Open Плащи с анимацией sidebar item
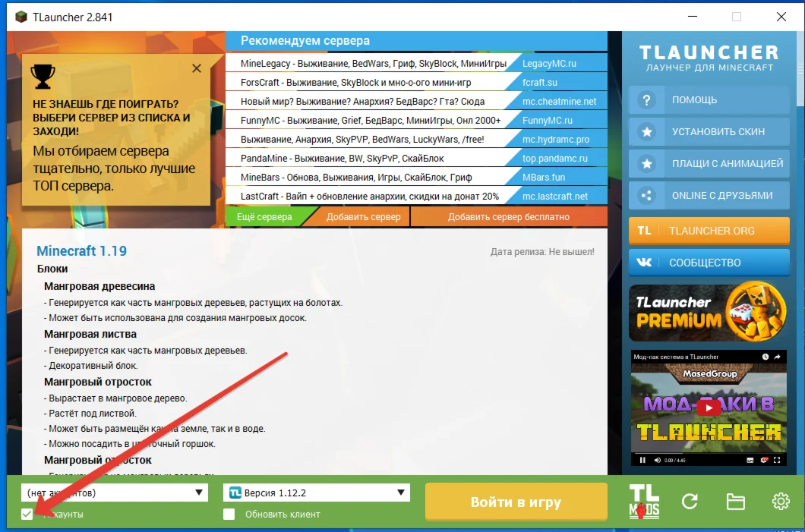 click(x=709, y=164)
